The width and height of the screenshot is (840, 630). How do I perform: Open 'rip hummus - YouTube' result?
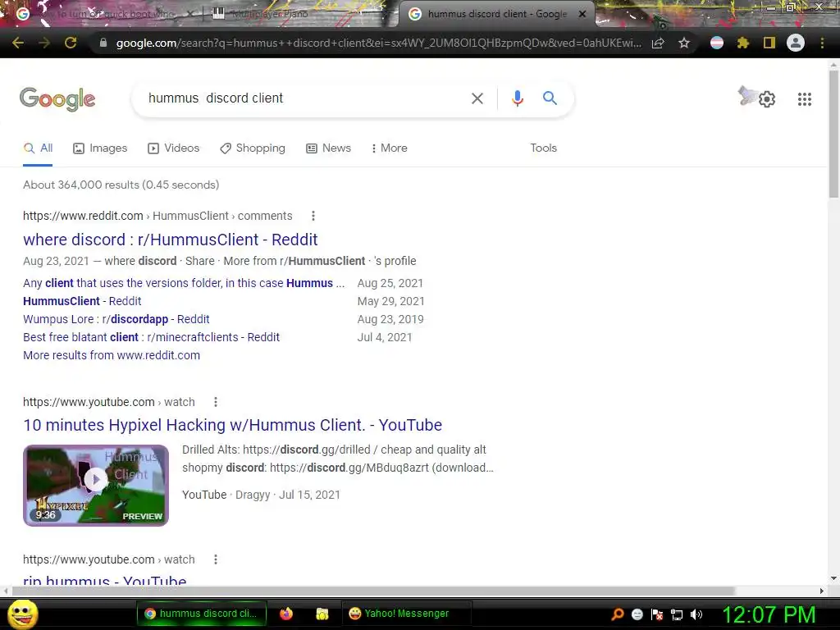[105, 580]
